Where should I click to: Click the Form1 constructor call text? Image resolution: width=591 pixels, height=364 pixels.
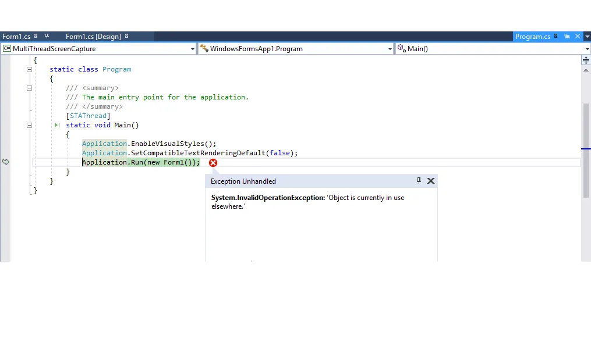(178, 162)
